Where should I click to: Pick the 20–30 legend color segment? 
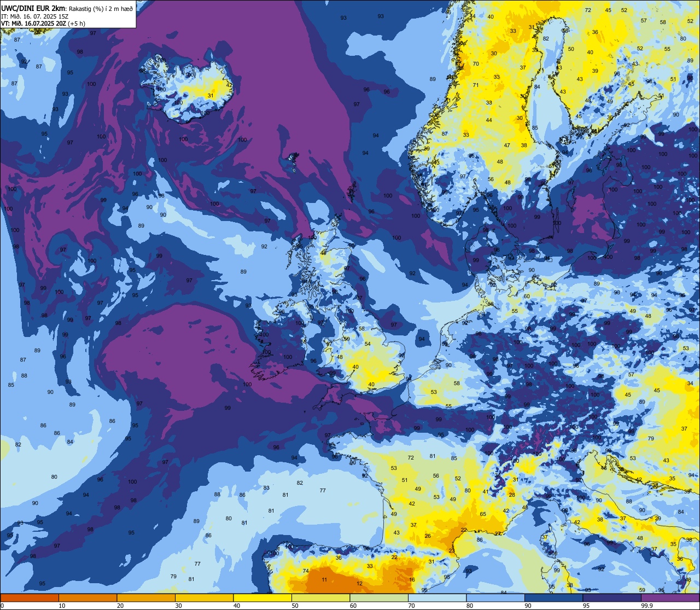coord(146,597)
